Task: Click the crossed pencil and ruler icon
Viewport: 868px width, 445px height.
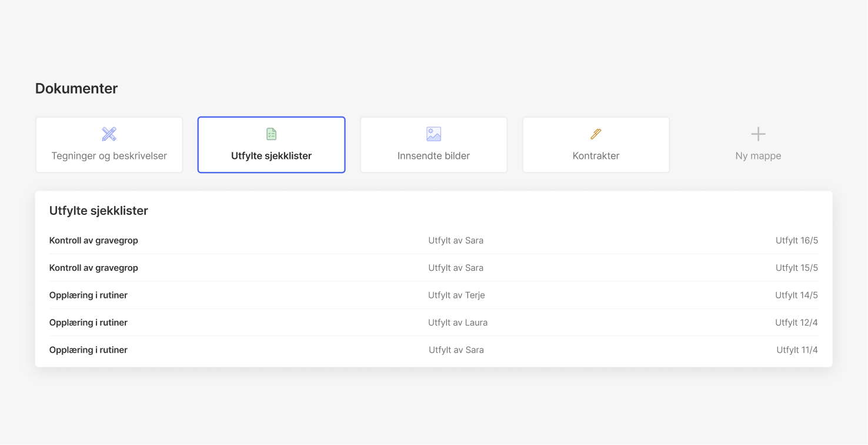Action: 109,134
